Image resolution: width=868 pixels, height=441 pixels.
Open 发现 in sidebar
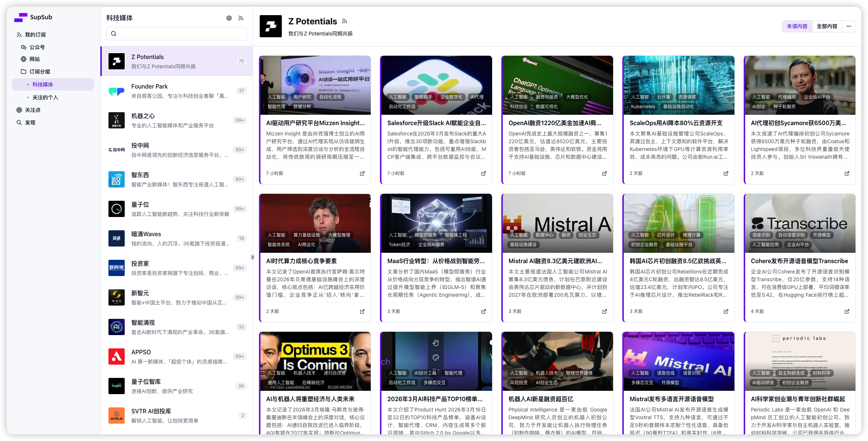(53, 123)
